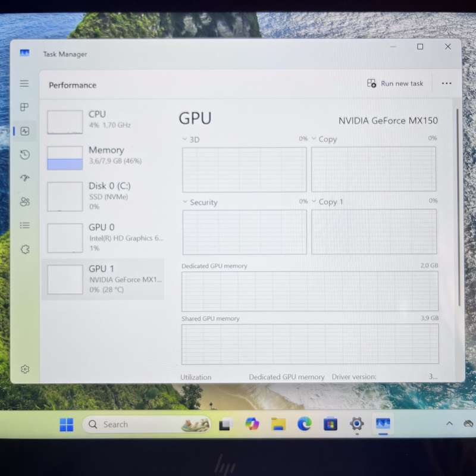Viewport: 476px width, 476px height.
Task: Click Memory usage thumbnail graph
Action: [65, 158]
